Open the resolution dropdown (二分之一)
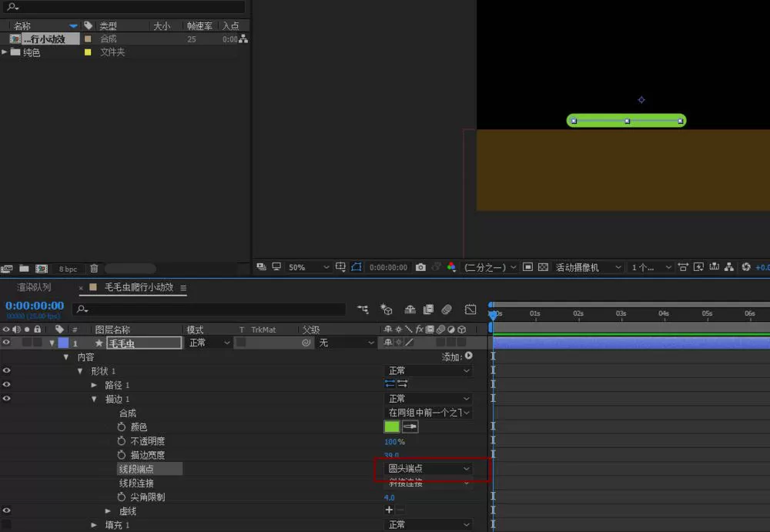770x532 pixels. [490, 266]
